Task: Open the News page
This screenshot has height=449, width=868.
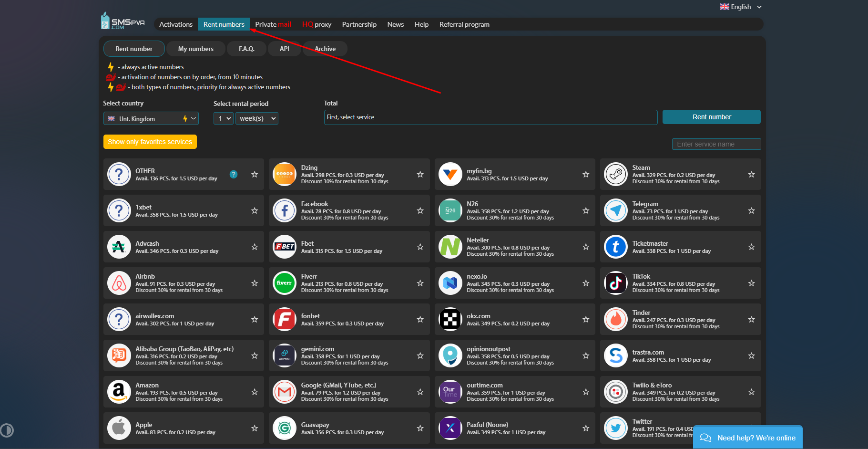Action: click(396, 24)
